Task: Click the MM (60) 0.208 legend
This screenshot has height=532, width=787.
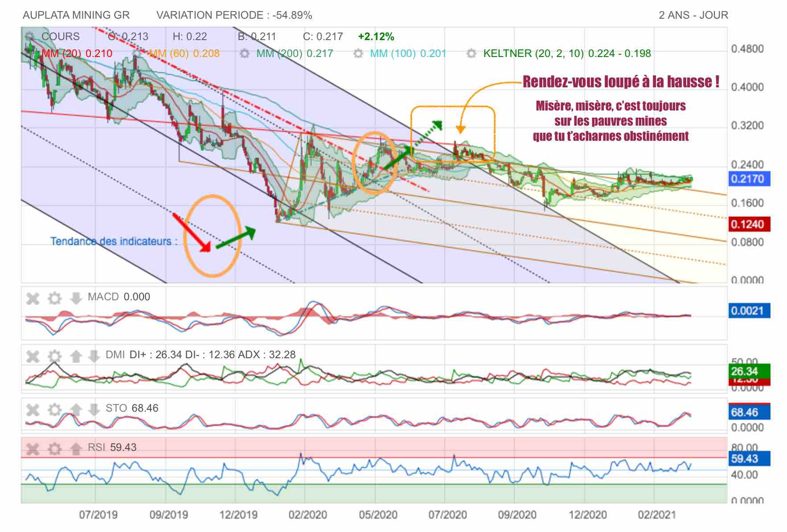Action: click(x=184, y=53)
